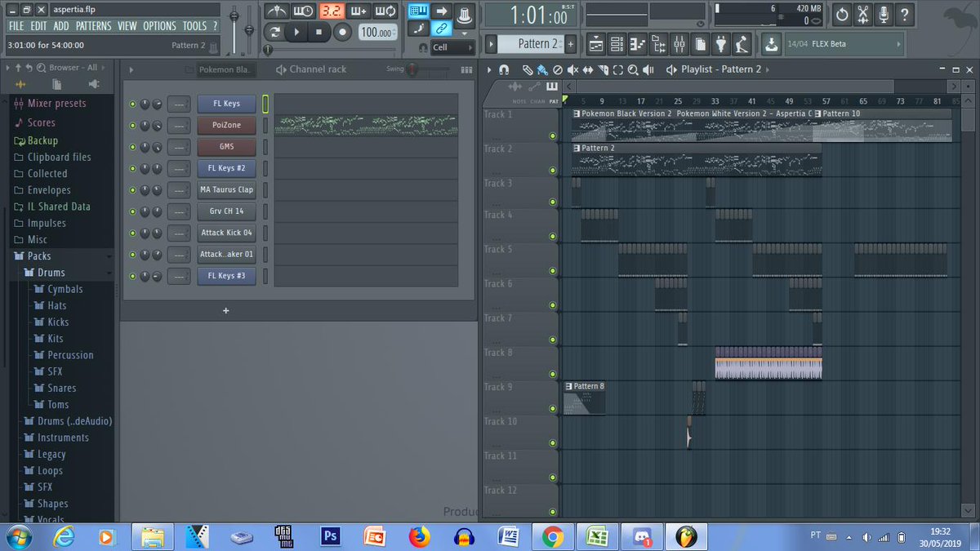Viewport: 980px width, 551px height.
Task: Open Discord from the taskbar
Action: click(641, 537)
